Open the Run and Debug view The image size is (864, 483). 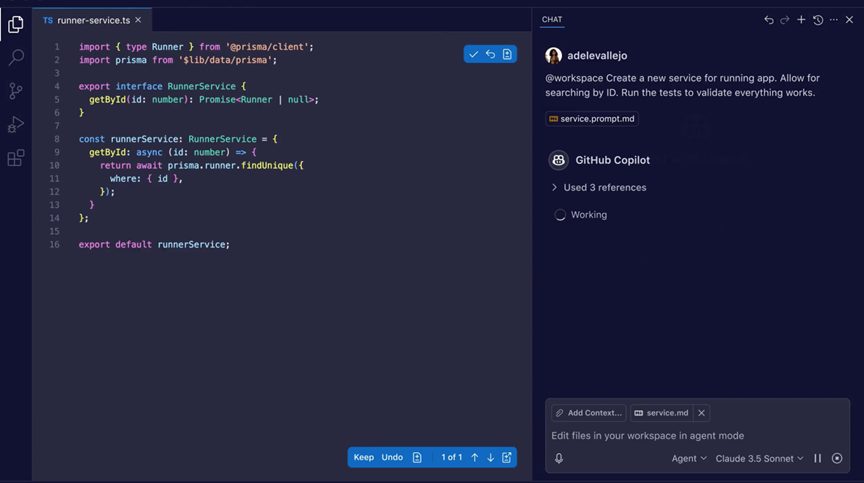(15, 124)
